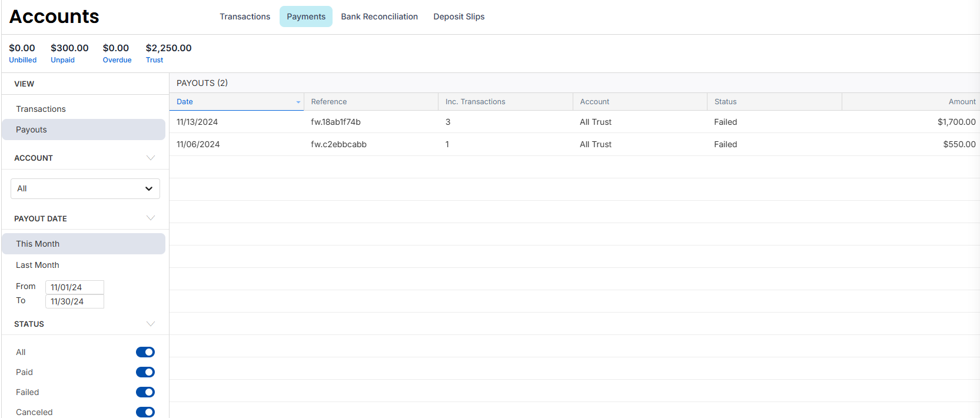Open the Transactions tab

tap(245, 16)
